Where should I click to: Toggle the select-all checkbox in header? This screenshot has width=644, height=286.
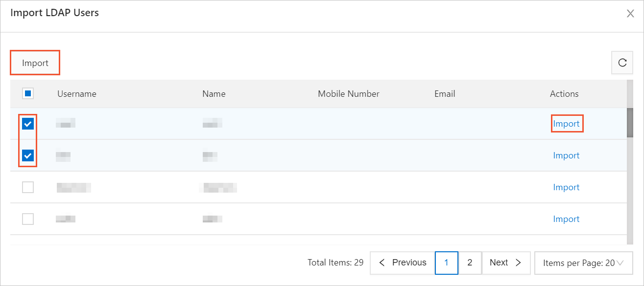click(28, 93)
